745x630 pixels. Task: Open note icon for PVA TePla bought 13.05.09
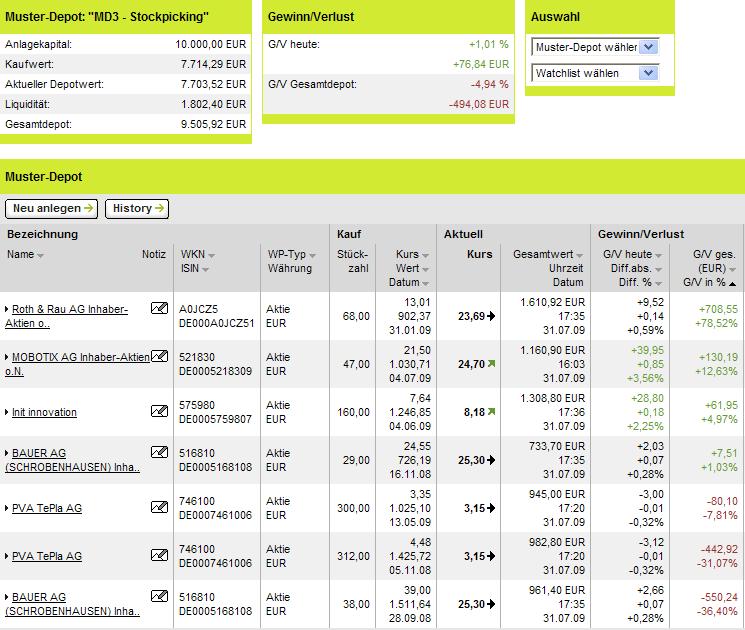pyautogui.click(x=159, y=507)
